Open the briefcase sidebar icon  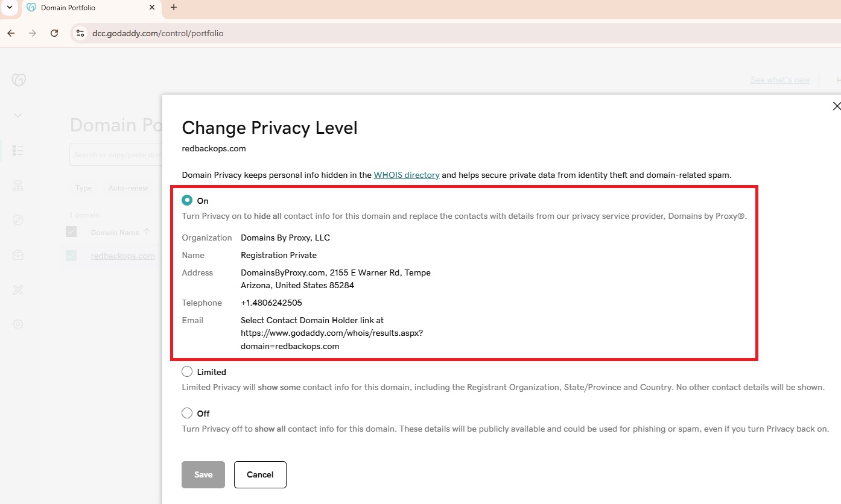[18, 256]
